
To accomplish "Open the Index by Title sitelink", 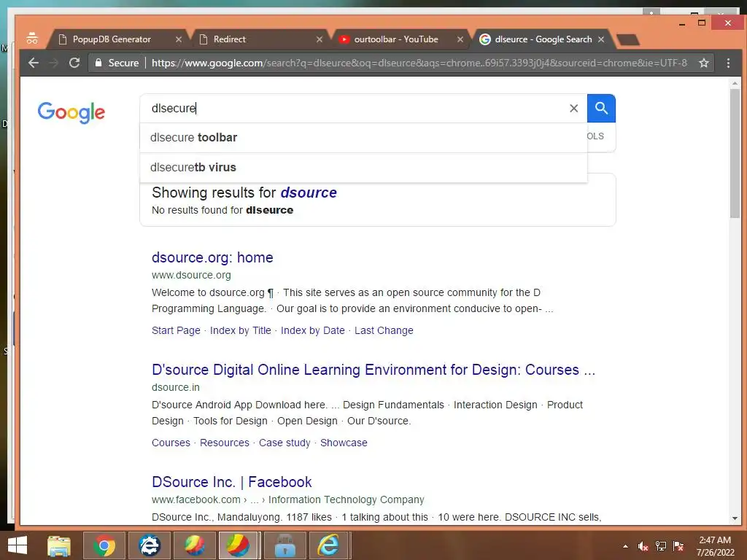I will 241,330.
